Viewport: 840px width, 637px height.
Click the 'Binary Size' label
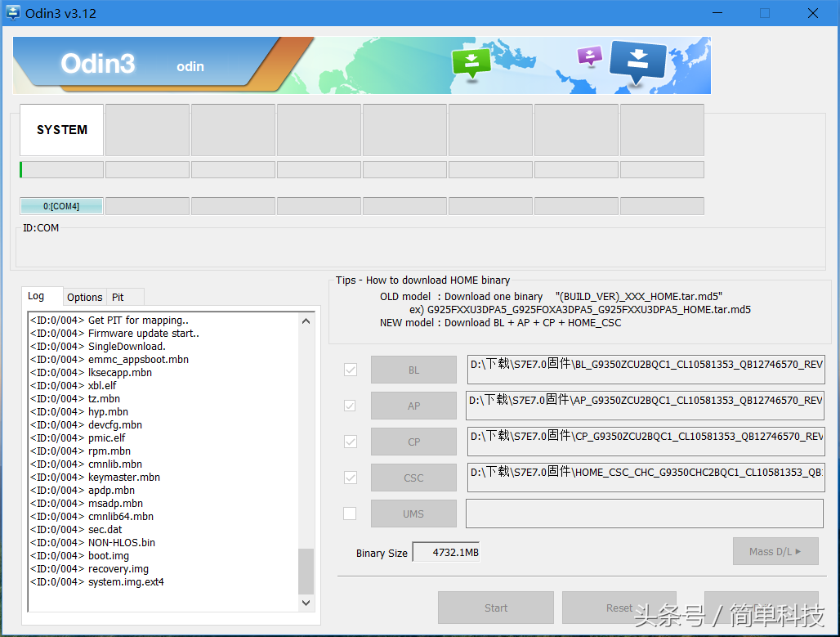pos(382,554)
